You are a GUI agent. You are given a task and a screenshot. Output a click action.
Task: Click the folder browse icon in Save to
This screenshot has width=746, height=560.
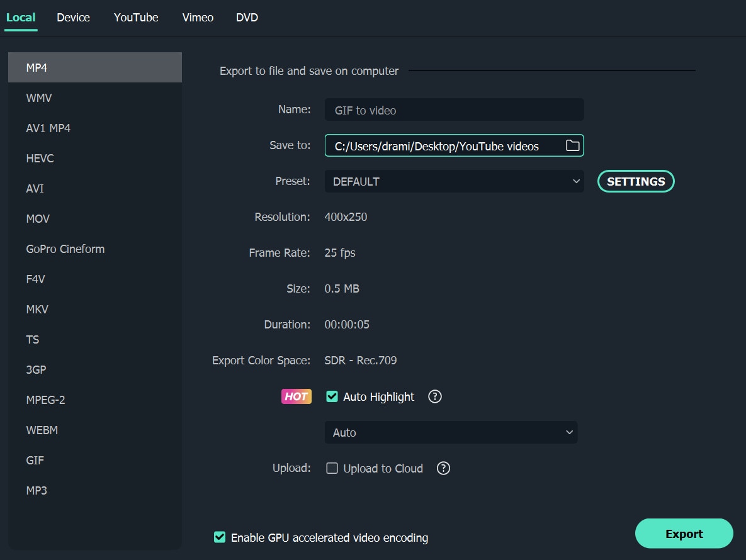click(x=572, y=146)
